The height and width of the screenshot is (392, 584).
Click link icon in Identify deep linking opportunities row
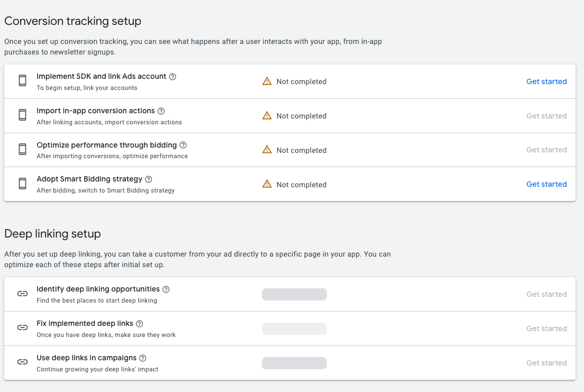coord(22,294)
